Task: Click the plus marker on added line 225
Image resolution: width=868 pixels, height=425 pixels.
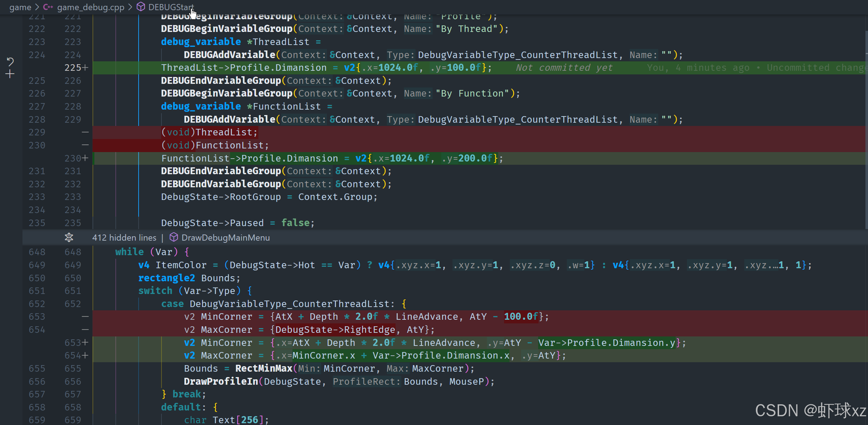Action: tap(85, 68)
